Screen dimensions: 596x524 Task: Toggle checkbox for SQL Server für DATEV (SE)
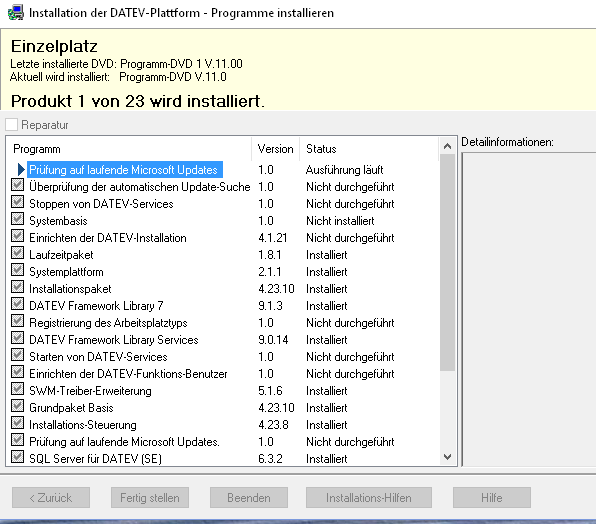click(x=17, y=457)
